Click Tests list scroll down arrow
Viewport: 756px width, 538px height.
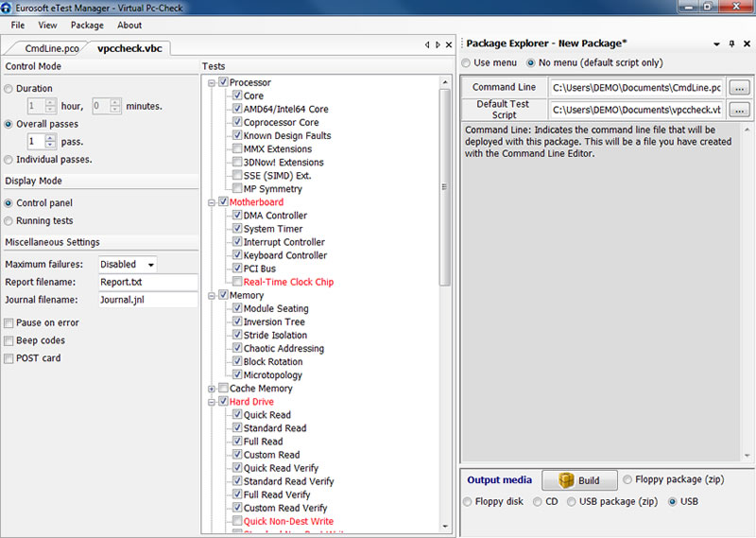point(444,527)
